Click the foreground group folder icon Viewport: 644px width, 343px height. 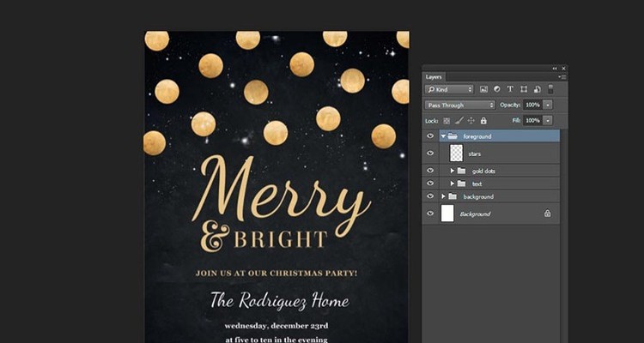coord(453,136)
